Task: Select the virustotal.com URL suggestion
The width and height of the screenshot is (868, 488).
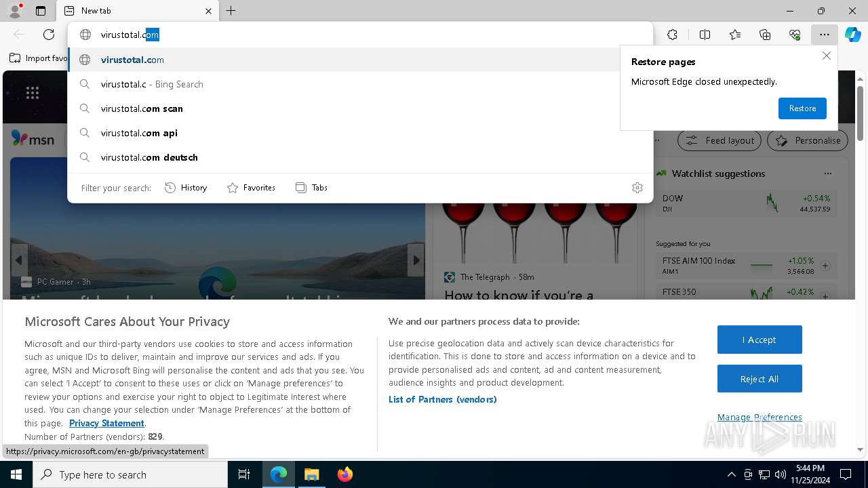Action: (360, 60)
